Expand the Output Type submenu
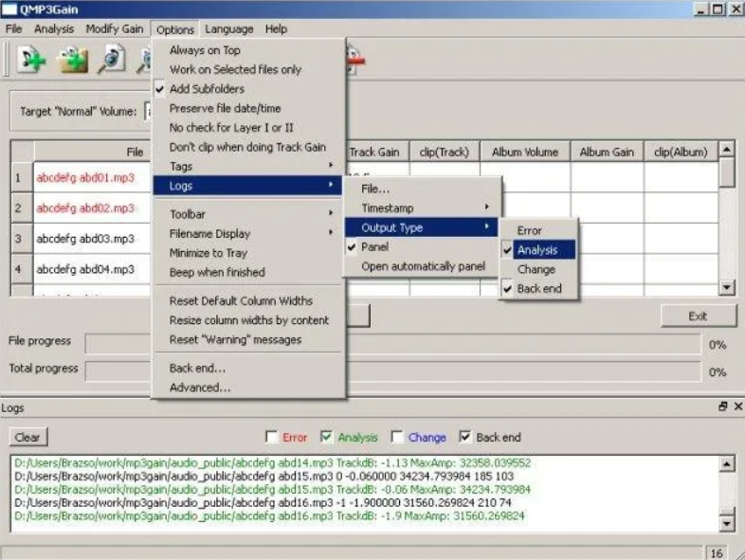Viewport: 745px width, 560px height. click(421, 227)
